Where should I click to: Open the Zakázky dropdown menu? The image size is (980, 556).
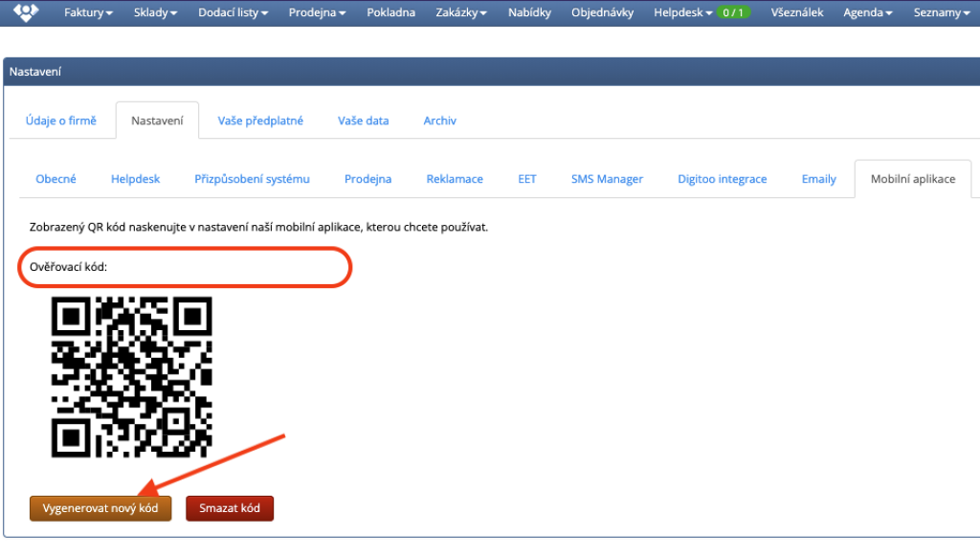(x=460, y=13)
